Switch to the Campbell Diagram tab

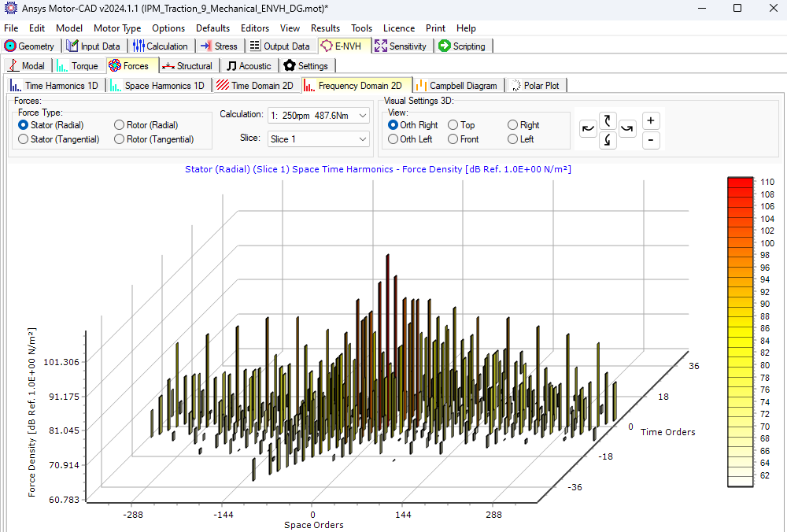click(x=457, y=85)
